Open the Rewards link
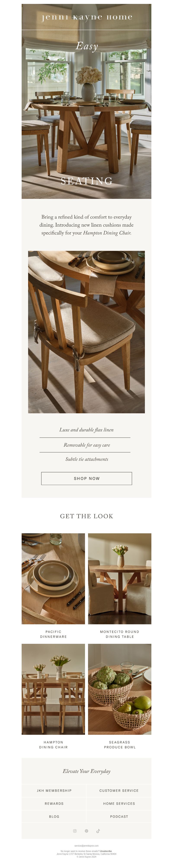173x868 pixels. pos(54,803)
